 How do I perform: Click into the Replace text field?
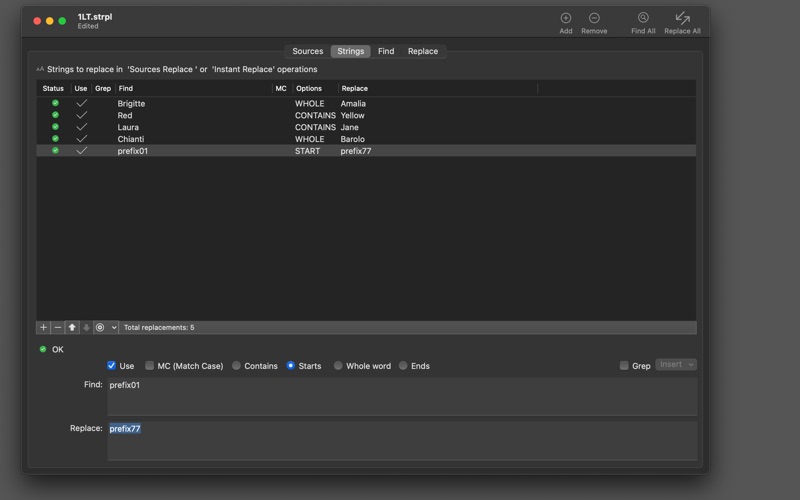pos(402,441)
